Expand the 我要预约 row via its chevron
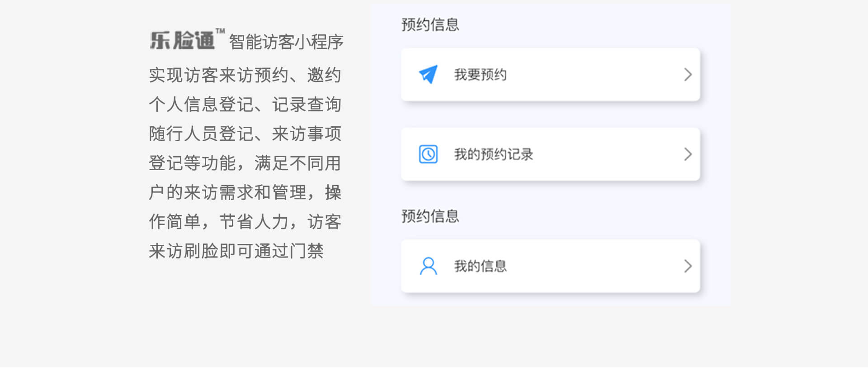Viewport: 868px width, 368px height. [689, 74]
